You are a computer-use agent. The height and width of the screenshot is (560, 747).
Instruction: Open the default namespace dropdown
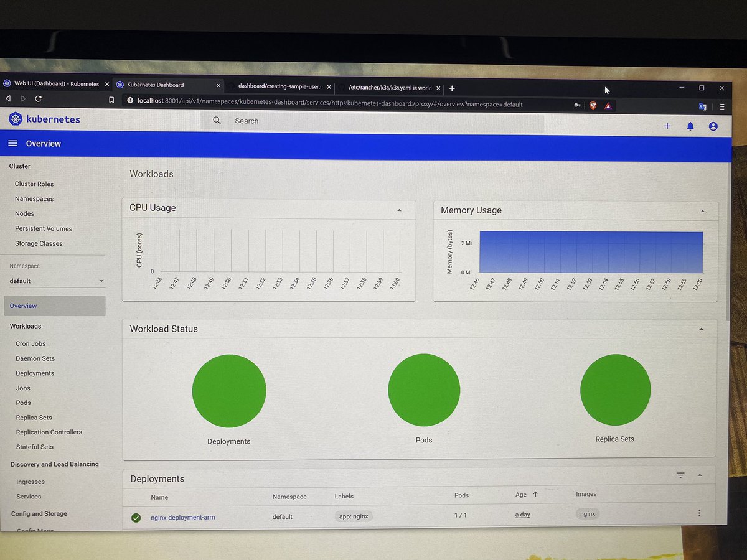tap(57, 281)
